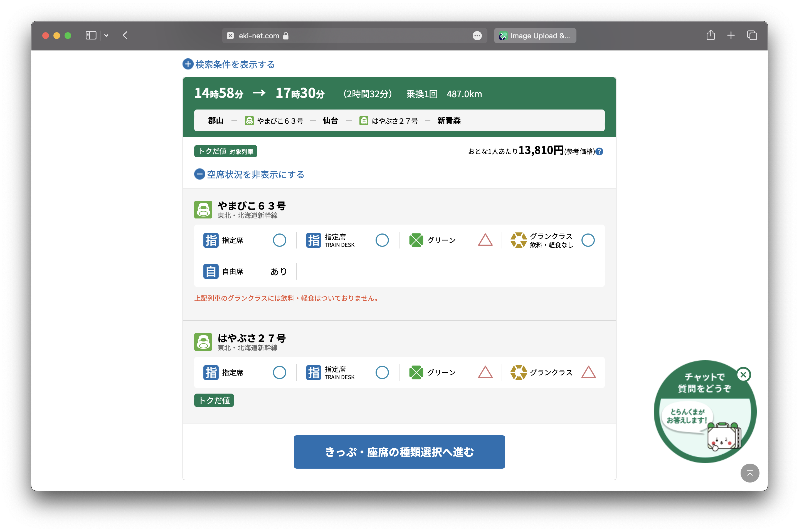
Task: Click グリーン triangle status for やまびこ63号
Action: (485, 240)
